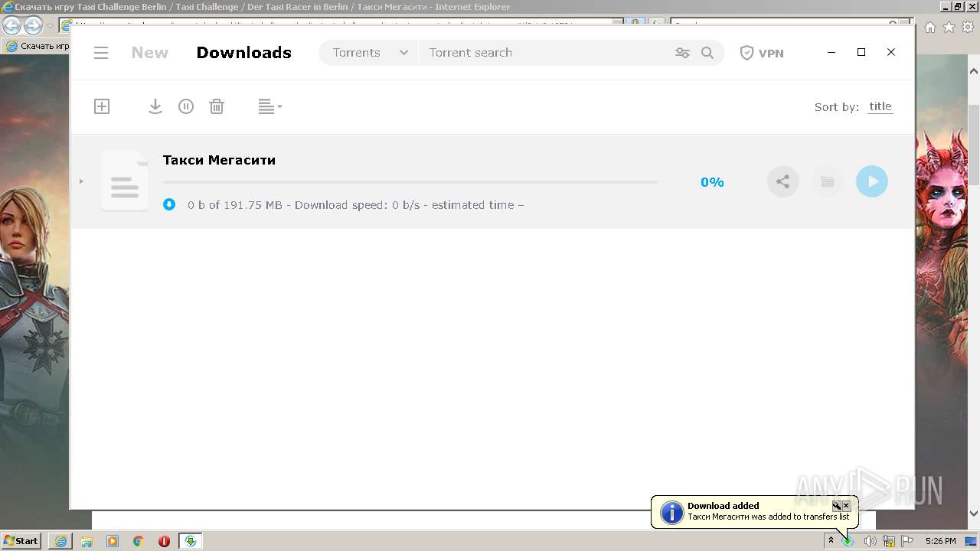Open the Windows Start menu
This screenshot has height=551, width=980.
[21, 541]
